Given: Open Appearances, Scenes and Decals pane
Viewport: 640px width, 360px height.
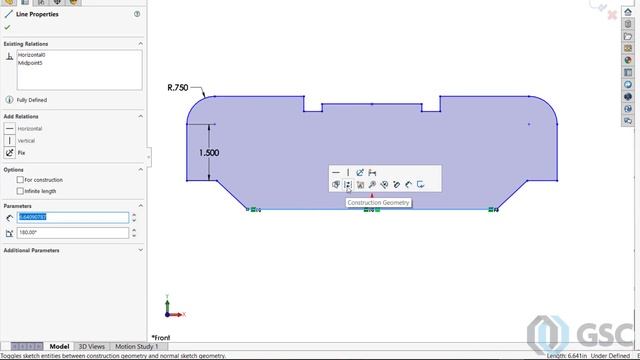Looking at the screenshot, I should [x=628, y=60].
